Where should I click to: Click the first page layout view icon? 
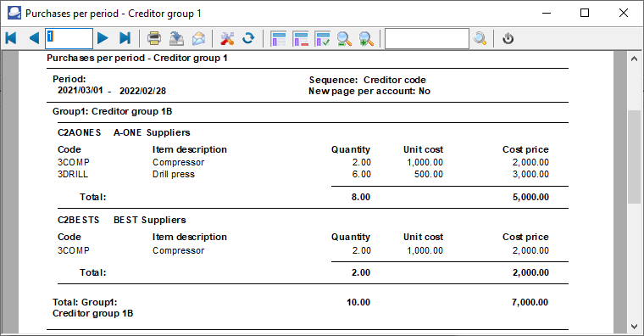click(279, 39)
